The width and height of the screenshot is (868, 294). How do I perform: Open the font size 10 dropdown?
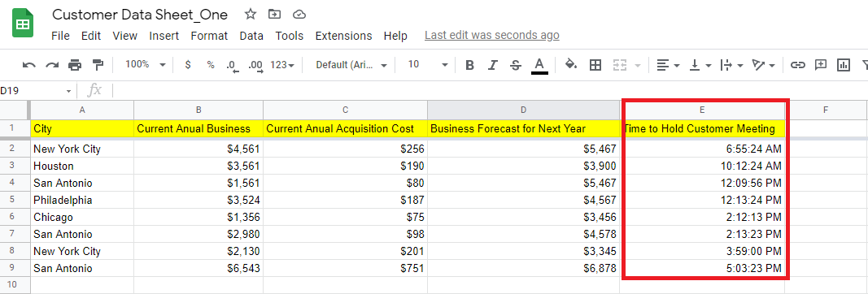pyautogui.click(x=428, y=65)
